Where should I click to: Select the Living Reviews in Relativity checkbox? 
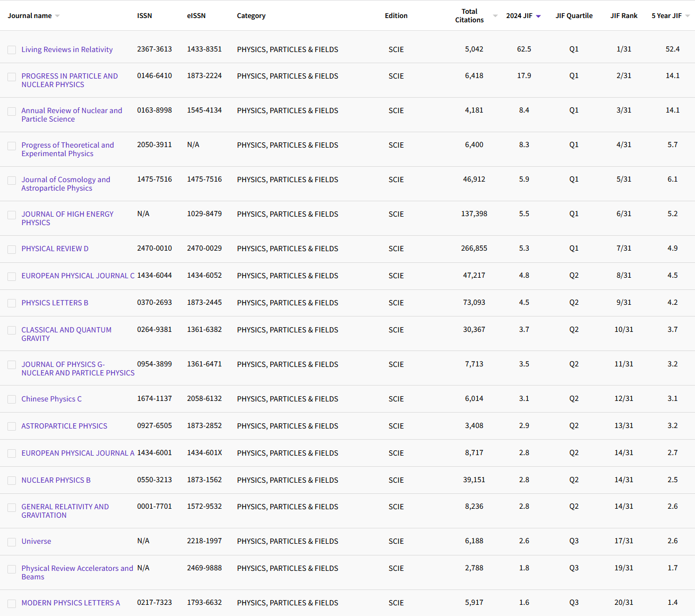click(12, 50)
